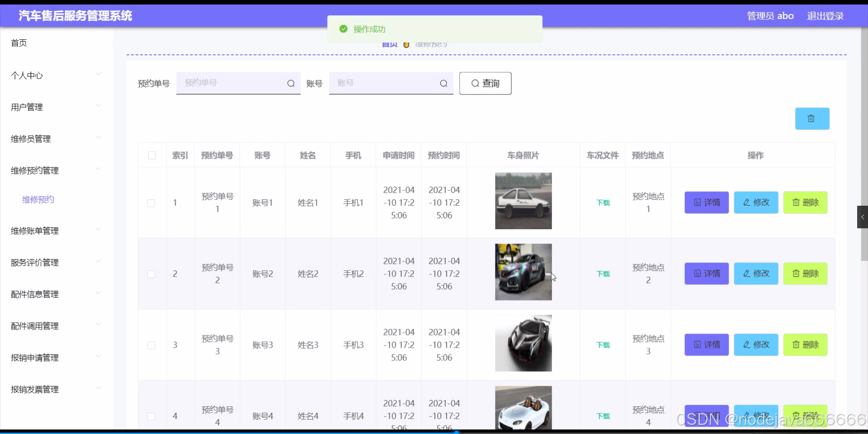Click 下载 link for 预约单号2
The image size is (868, 434).
click(x=603, y=273)
